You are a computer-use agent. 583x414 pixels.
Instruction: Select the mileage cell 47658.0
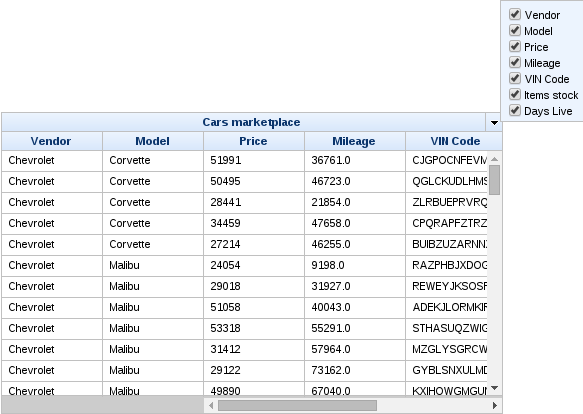tap(355, 224)
